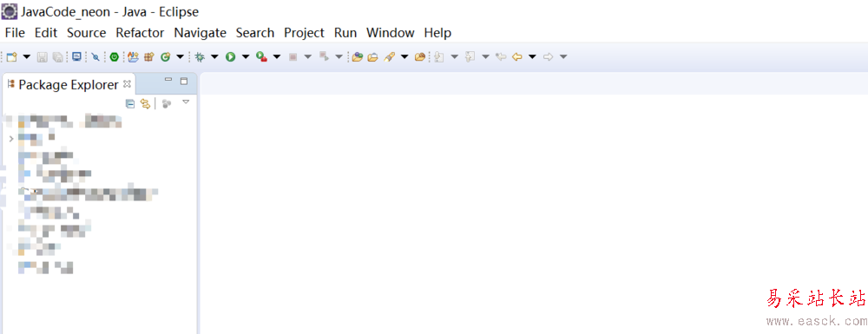Image resolution: width=868 pixels, height=334 pixels.
Task: Click the Forward arrow icon
Action: point(548,56)
